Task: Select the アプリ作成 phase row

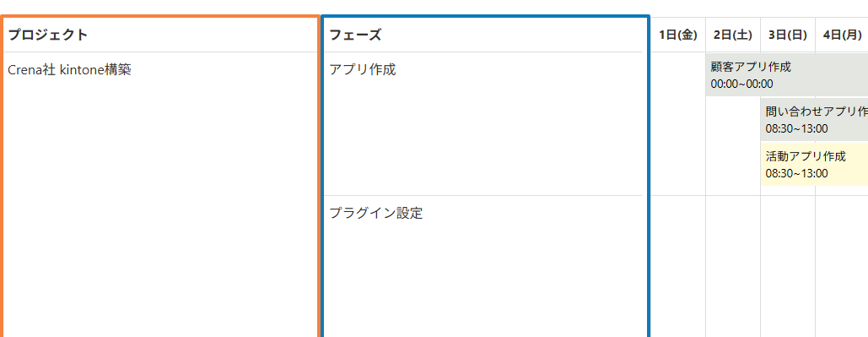Action: click(483, 123)
